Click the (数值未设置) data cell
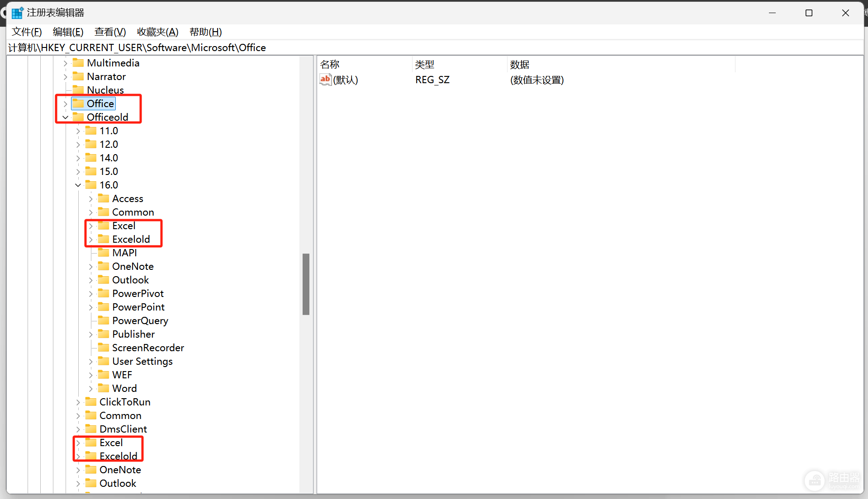The height and width of the screenshot is (499, 868). [x=537, y=80]
